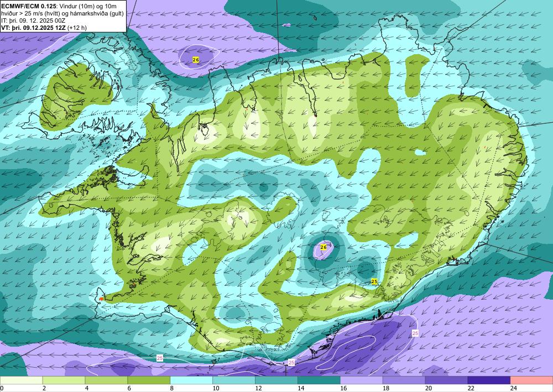Click the scale number '12' under the color bar
Screen dimensions: 553x392
(258, 388)
